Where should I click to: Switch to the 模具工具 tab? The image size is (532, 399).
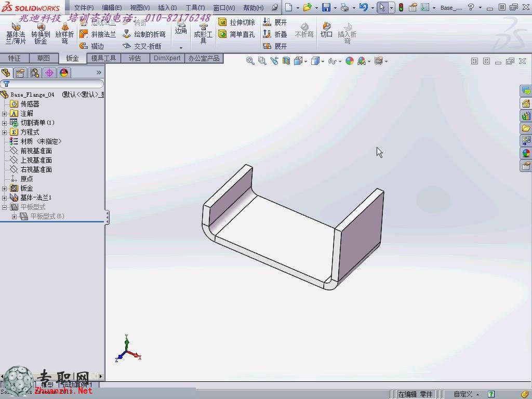(x=103, y=58)
